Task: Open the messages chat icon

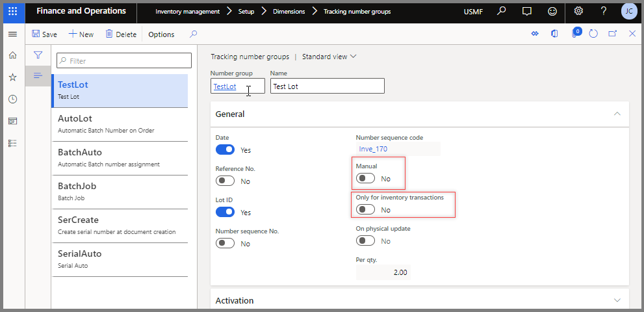Action: coord(527,12)
